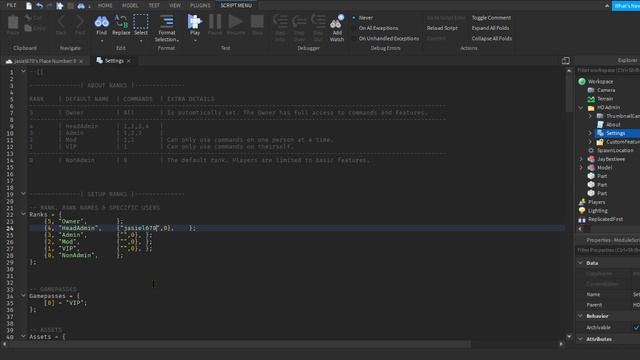
Task: Click Reload Script
Action: (x=442, y=28)
